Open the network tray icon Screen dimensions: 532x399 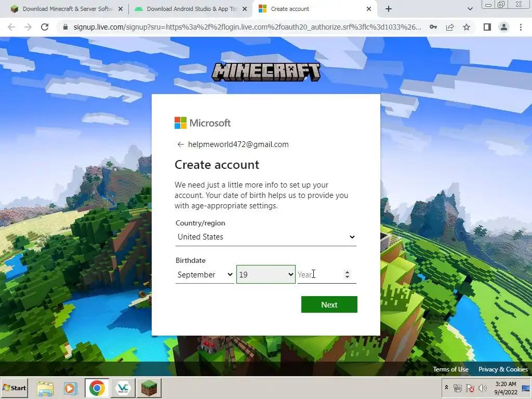(x=458, y=388)
